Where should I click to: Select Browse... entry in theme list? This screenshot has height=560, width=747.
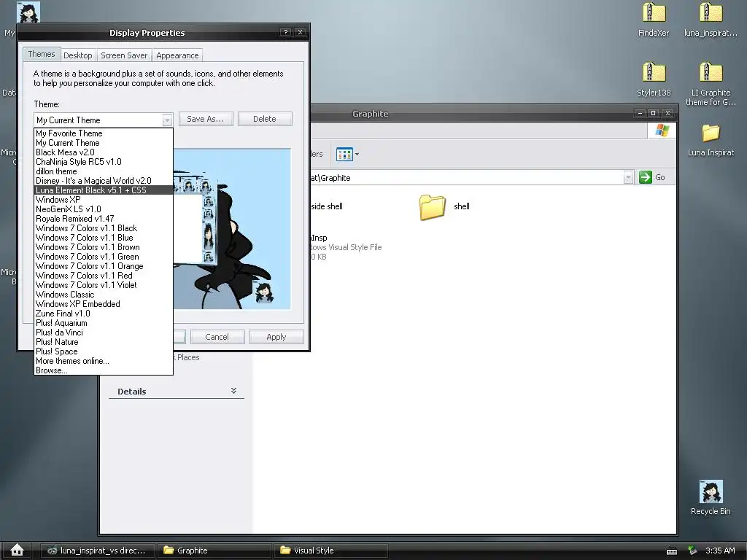tap(104, 370)
